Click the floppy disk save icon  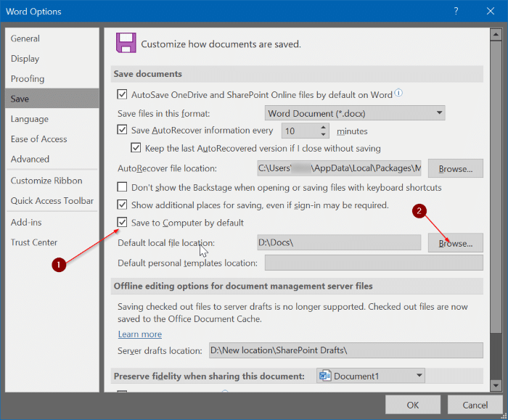click(126, 43)
